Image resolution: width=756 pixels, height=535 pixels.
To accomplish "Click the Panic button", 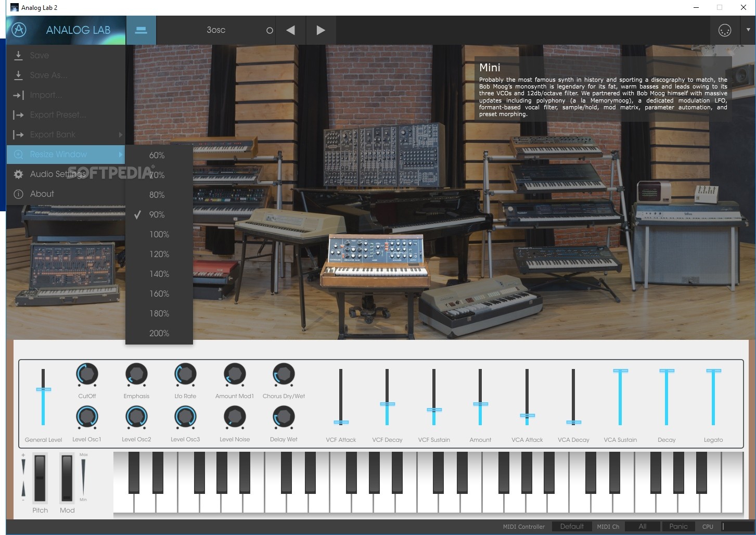I will tap(678, 526).
